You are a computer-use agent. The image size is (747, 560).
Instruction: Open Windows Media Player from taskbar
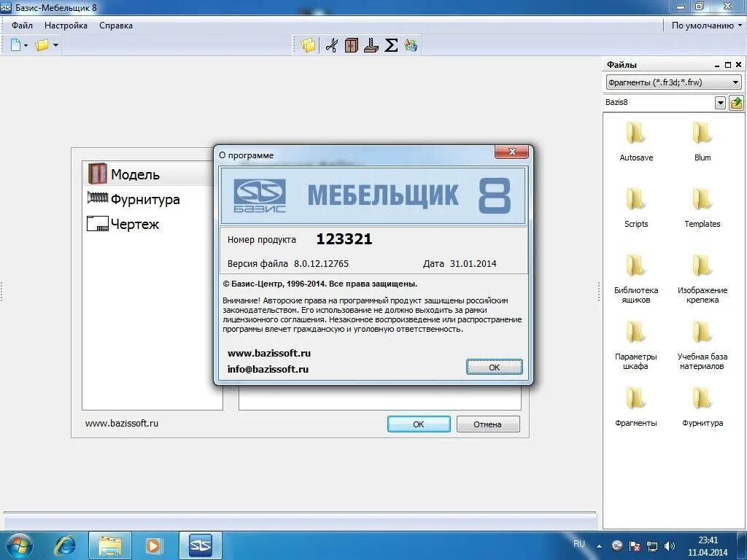tap(153, 545)
